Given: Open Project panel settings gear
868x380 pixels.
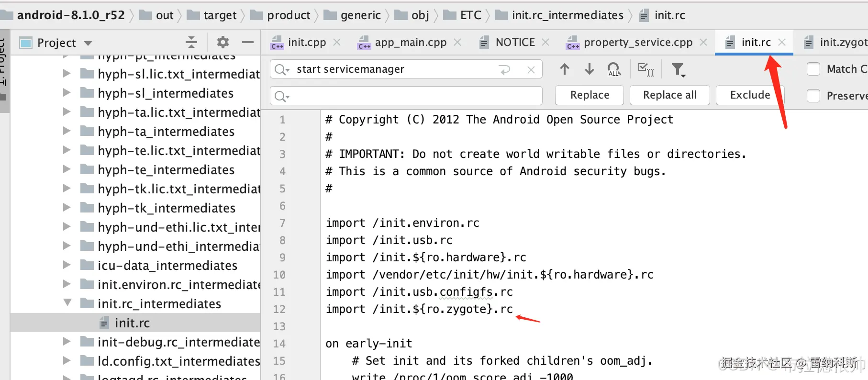Looking at the screenshot, I should pyautogui.click(x=223, y=43).
